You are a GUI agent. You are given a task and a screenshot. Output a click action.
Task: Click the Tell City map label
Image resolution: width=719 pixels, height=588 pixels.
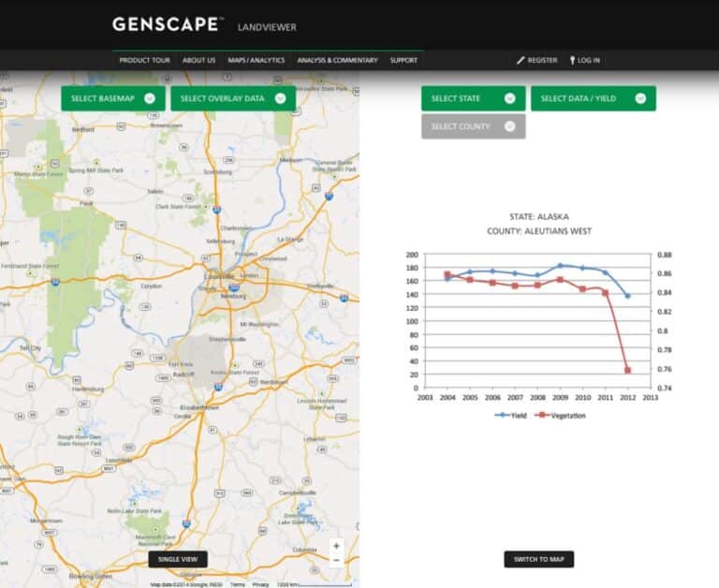pyautogui.click(x=30, y=348)
